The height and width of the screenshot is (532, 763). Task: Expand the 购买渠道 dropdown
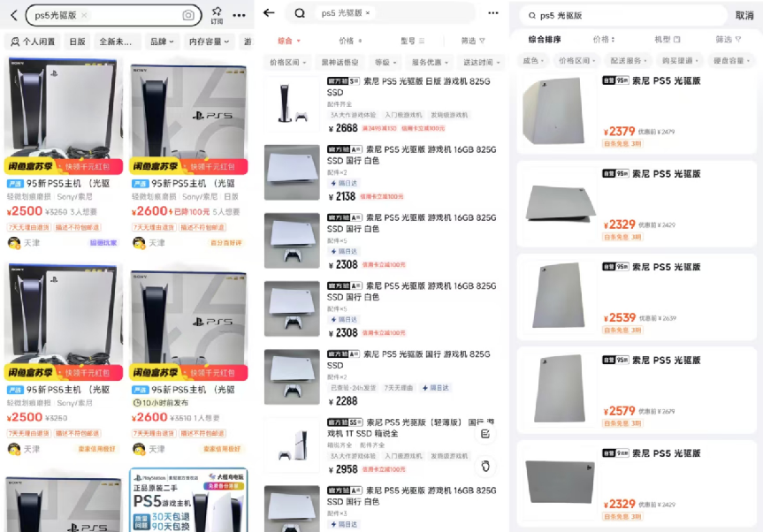click(x=680, y=61)
